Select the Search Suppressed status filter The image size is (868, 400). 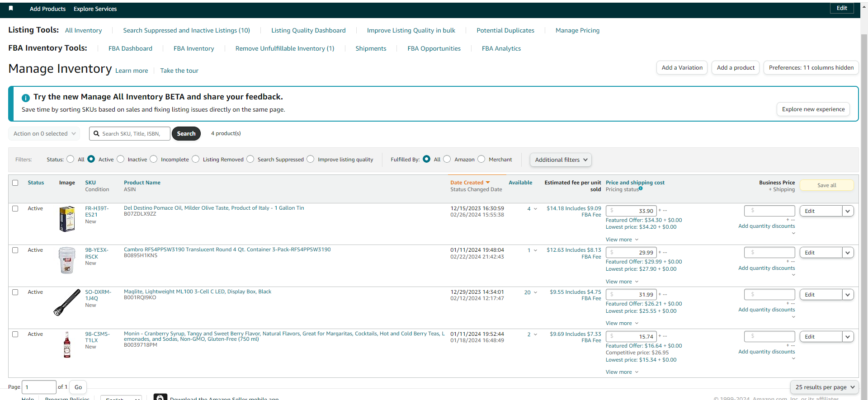[250, 159]
